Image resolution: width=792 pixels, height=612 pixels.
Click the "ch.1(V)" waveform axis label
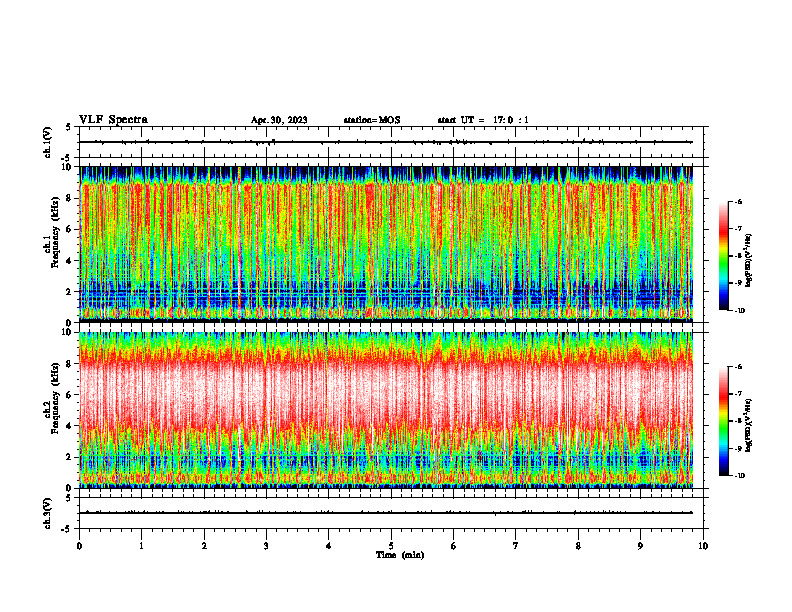pyautogui.click(x=48, y=142)
